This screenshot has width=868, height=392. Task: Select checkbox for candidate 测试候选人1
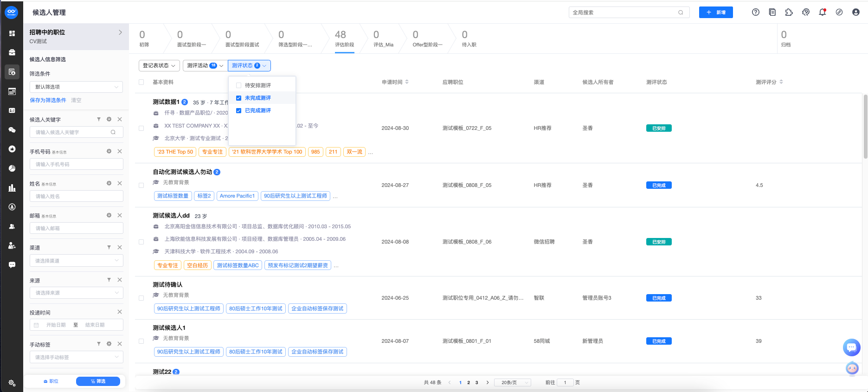pos(141,341)
